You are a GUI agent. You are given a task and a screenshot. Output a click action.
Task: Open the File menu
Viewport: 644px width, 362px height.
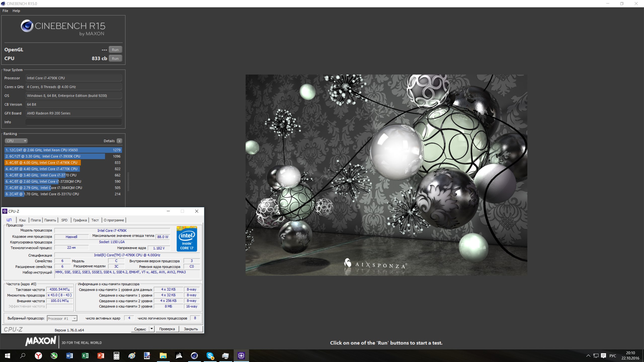point(5,11)
